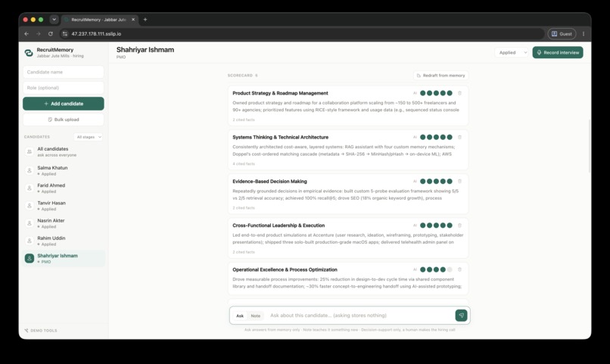Viewport: 610px width, 364px height.
Task: Open cited facts under Evidence-Based Decision Making
Action: click(244, 208)
